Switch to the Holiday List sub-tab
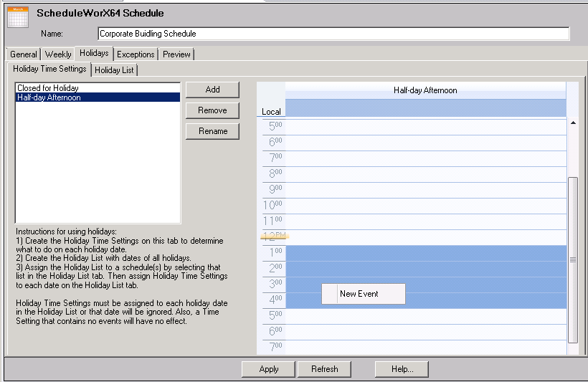 114,70
